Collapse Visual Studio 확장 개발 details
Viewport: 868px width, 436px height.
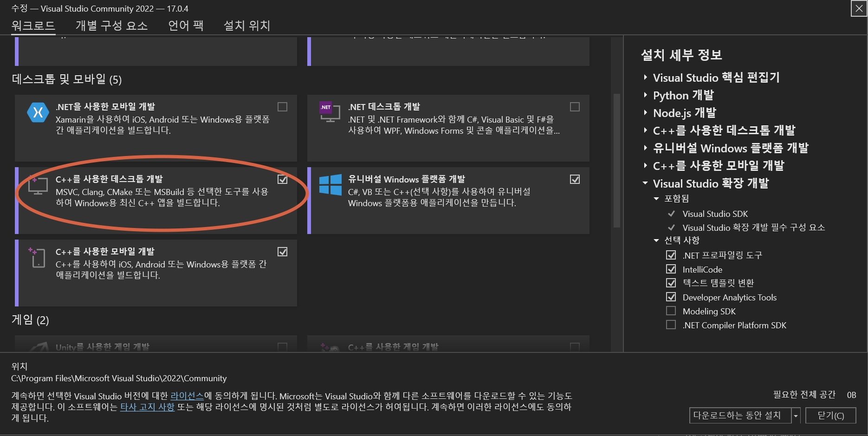[645, 183]
